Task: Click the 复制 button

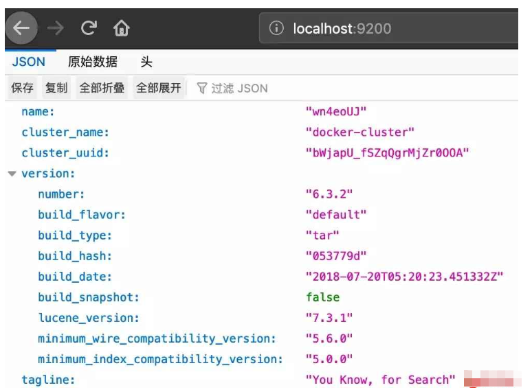Action: tap(56, 88)
